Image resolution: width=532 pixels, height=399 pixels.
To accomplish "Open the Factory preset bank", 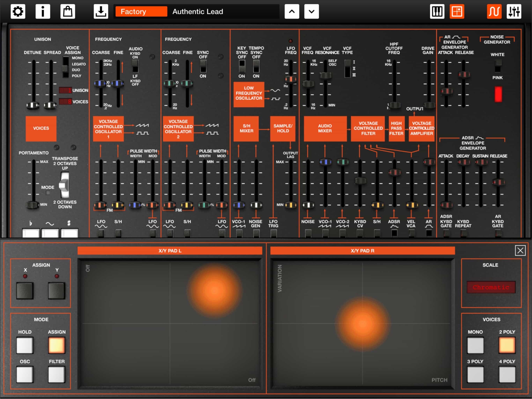I will tap(141, 11).
